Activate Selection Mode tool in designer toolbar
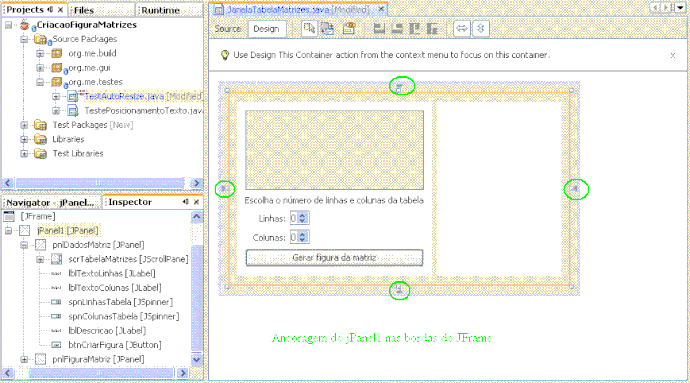The image size is (690, 383). tap(309, 29)
